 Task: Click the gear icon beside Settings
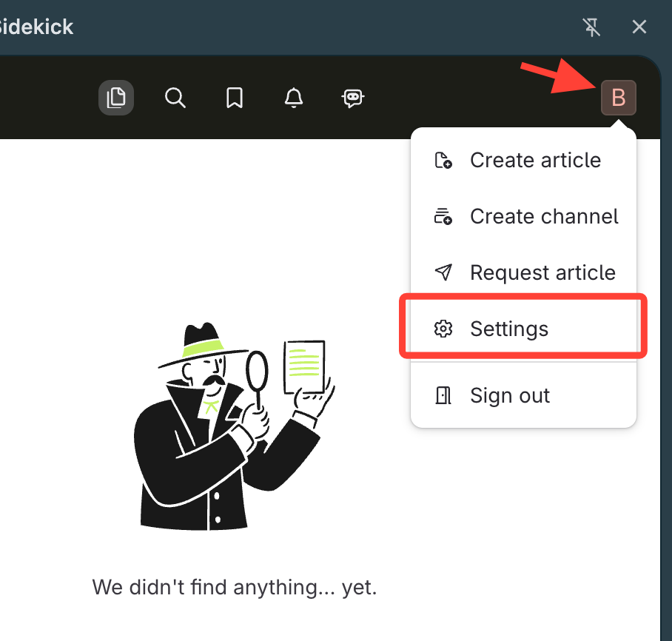tap(443, 329)
